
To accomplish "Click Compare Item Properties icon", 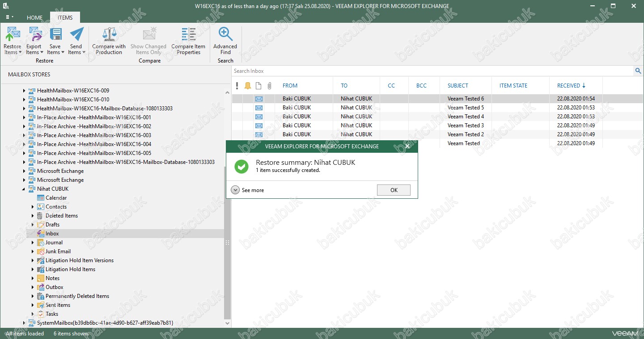I will (x=188, y=34).
